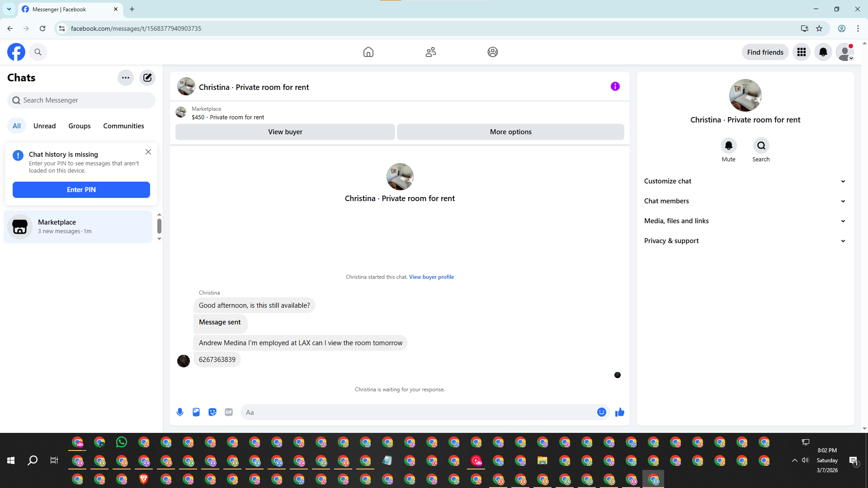The width and height of the screenshot is (868, 488).
Task: Show hidden system tray icons
Action: 795,460
